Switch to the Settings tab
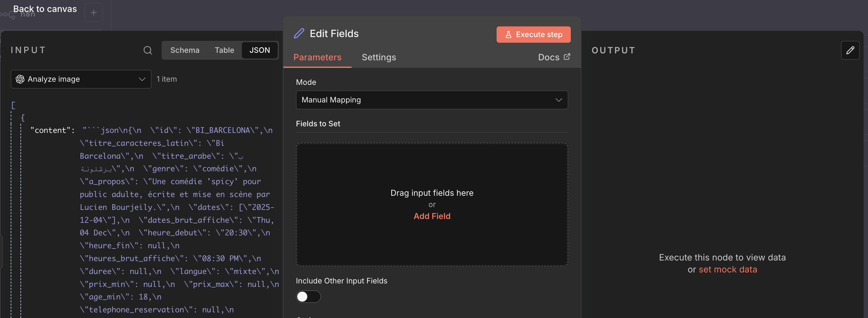 (379, 57)
